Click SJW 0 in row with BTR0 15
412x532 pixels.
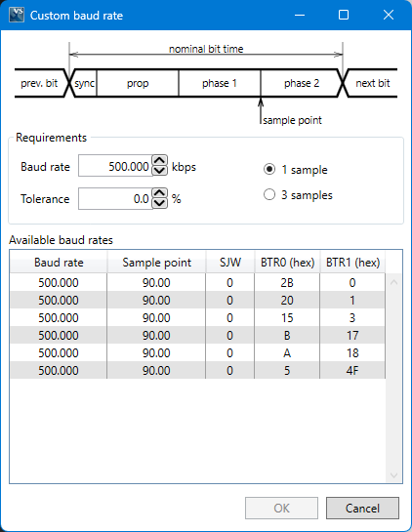230,318
